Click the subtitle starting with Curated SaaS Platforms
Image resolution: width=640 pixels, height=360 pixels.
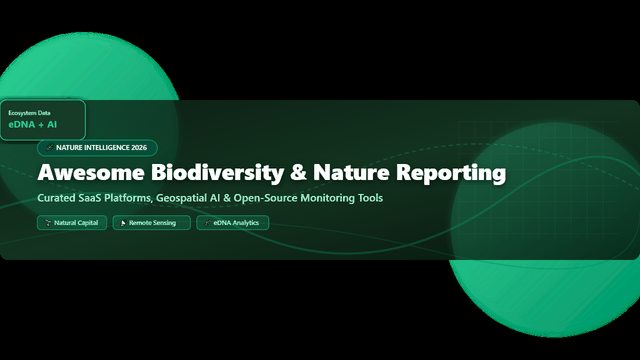click(210, 198)
